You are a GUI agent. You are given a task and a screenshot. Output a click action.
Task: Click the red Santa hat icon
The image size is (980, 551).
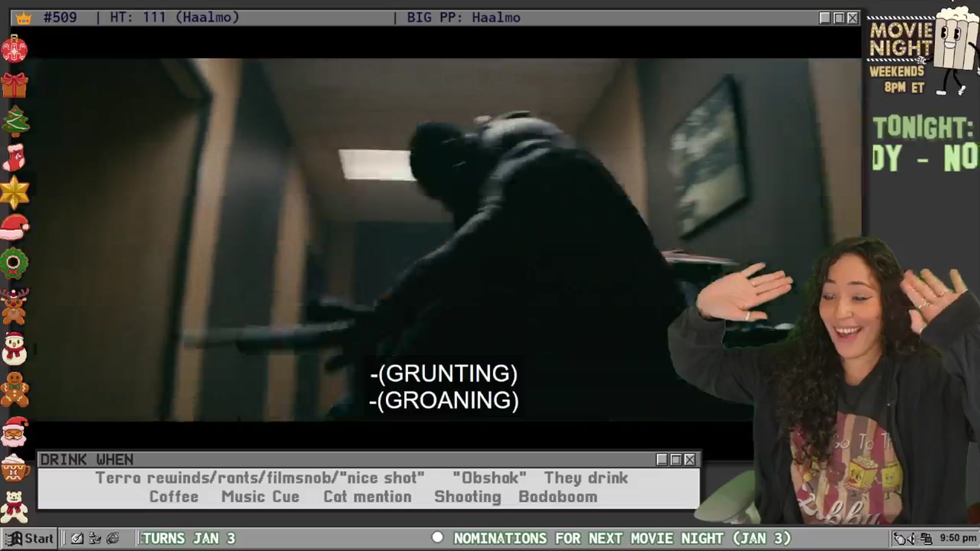(15, 227)
